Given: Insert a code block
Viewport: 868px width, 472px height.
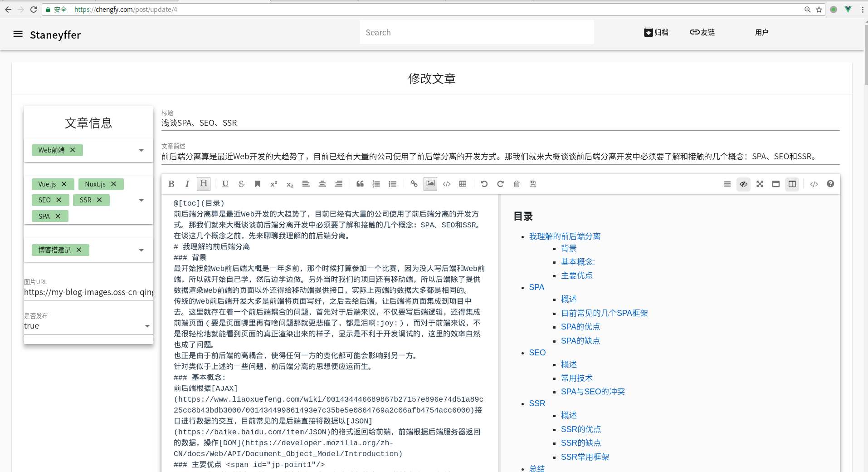Looking at the screenshot, I should [447, 184].
